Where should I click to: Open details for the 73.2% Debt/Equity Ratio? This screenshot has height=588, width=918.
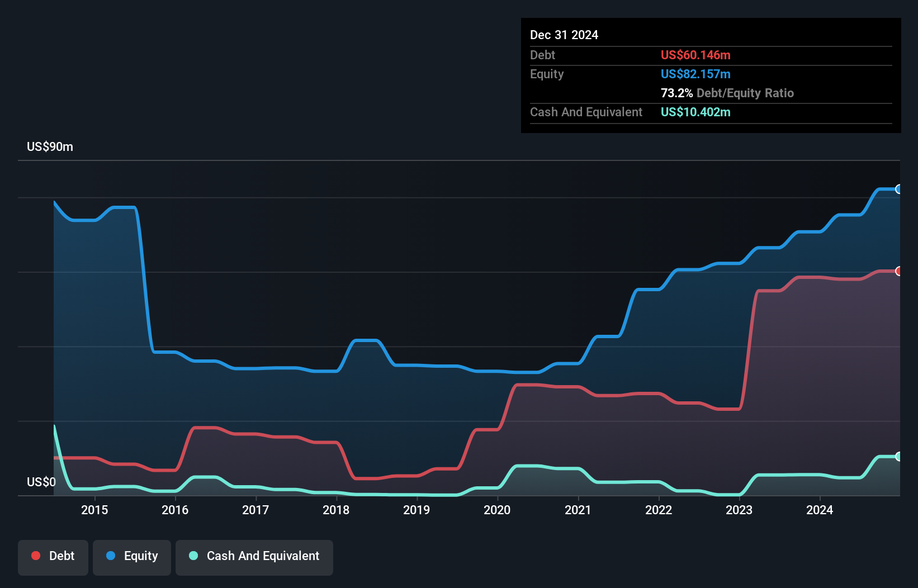[727, 93]
